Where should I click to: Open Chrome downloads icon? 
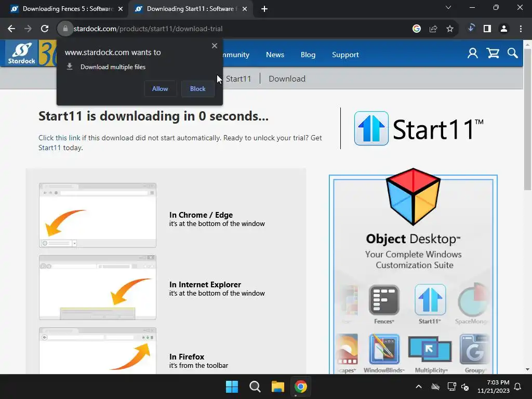(471, 29)
